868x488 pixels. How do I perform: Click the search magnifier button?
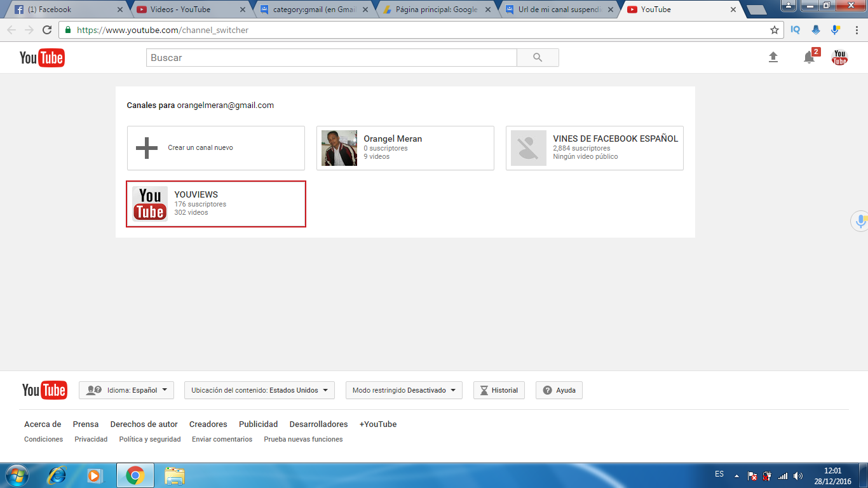click(538, 57)
